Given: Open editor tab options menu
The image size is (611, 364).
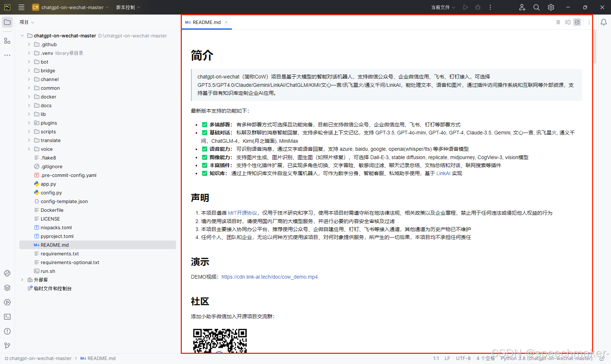Looking at the screenshot, I should (589, 22).
